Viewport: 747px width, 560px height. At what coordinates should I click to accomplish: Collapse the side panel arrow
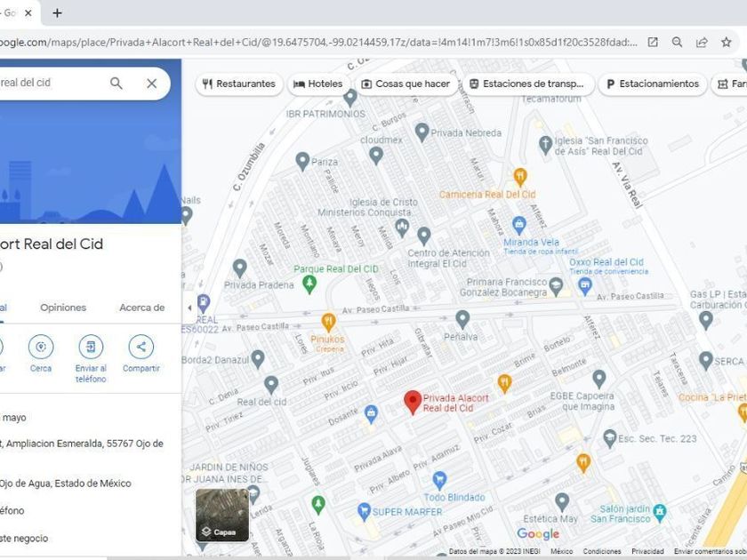click(x=189, y=308)
